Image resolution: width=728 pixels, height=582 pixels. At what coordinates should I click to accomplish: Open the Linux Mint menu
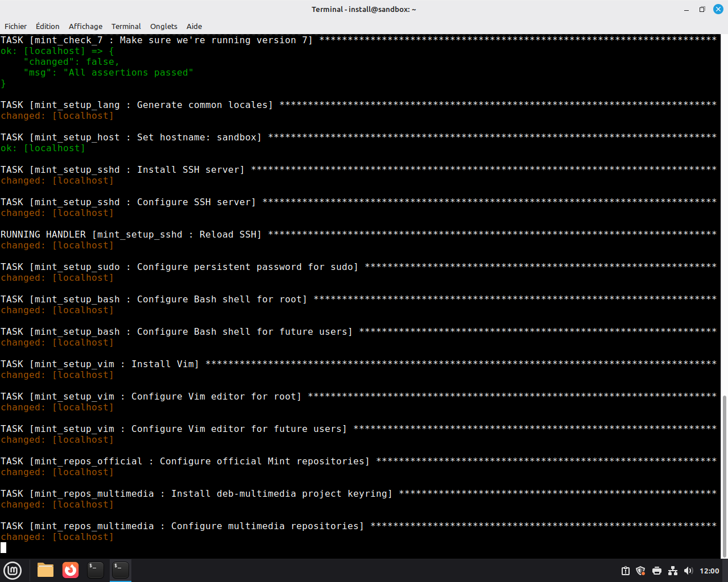[12, 570]
